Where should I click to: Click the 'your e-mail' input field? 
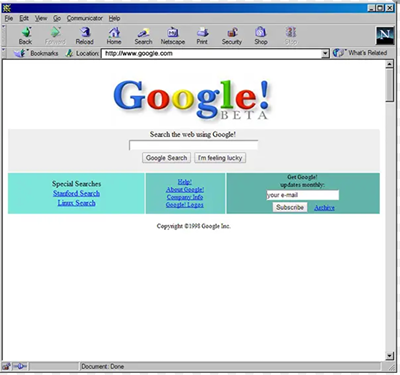pyautogui.click(x=302, y=195)
